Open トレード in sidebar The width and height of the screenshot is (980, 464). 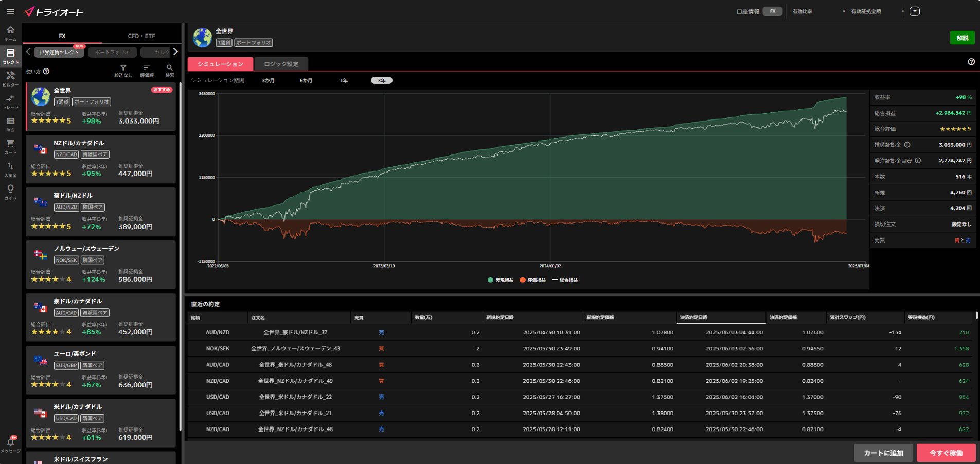(x=10, y=101)
